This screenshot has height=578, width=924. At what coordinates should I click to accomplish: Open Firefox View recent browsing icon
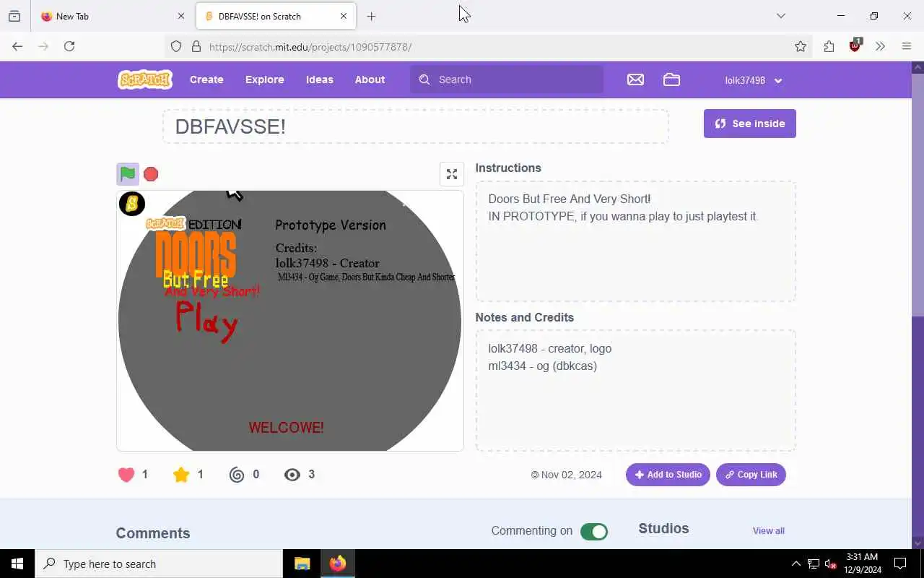pos(14,16)
